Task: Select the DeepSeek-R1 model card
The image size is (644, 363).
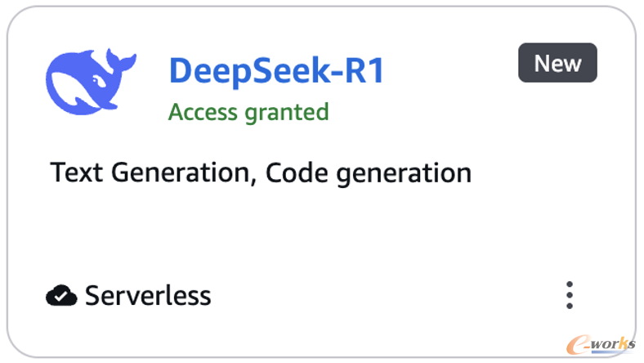Action: click(321, 181)
